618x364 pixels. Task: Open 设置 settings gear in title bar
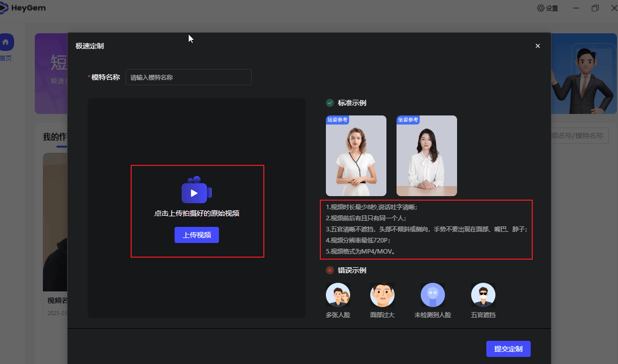tap(548, 8)
